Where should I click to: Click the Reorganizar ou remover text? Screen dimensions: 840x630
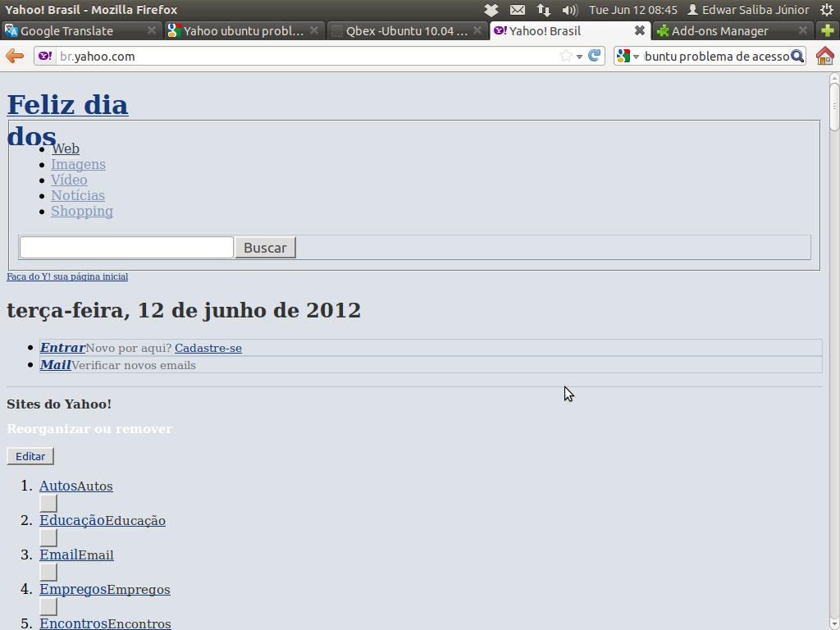[x=89, y=428]
